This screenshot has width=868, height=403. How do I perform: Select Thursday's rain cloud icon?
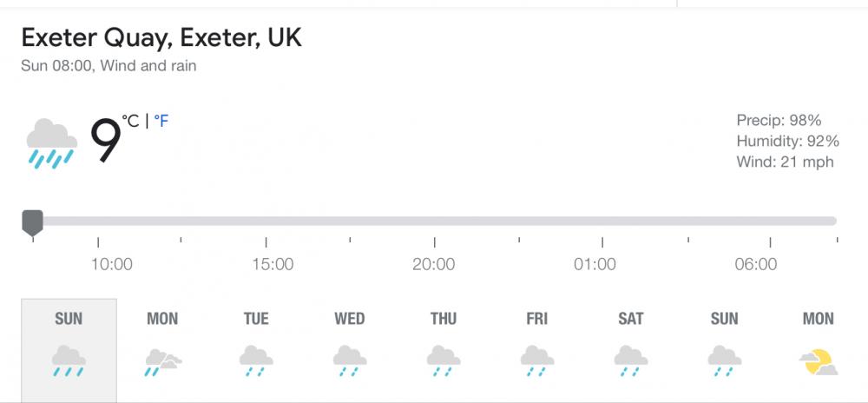444,361
